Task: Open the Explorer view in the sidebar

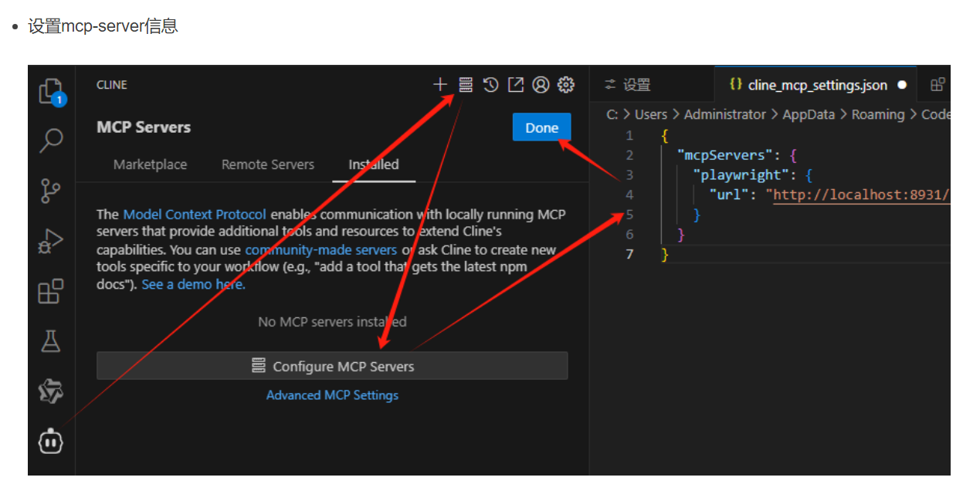Action: 50,90
